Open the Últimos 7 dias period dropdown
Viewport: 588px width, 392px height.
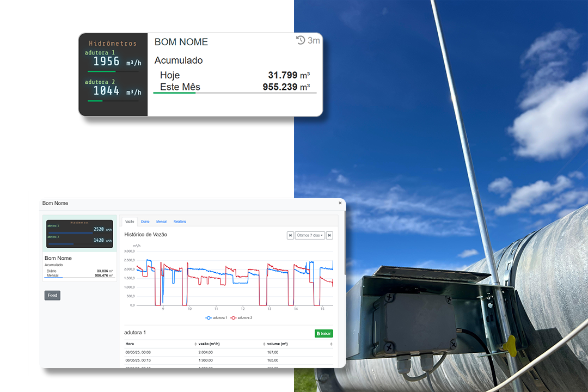[x=310, y=235]
